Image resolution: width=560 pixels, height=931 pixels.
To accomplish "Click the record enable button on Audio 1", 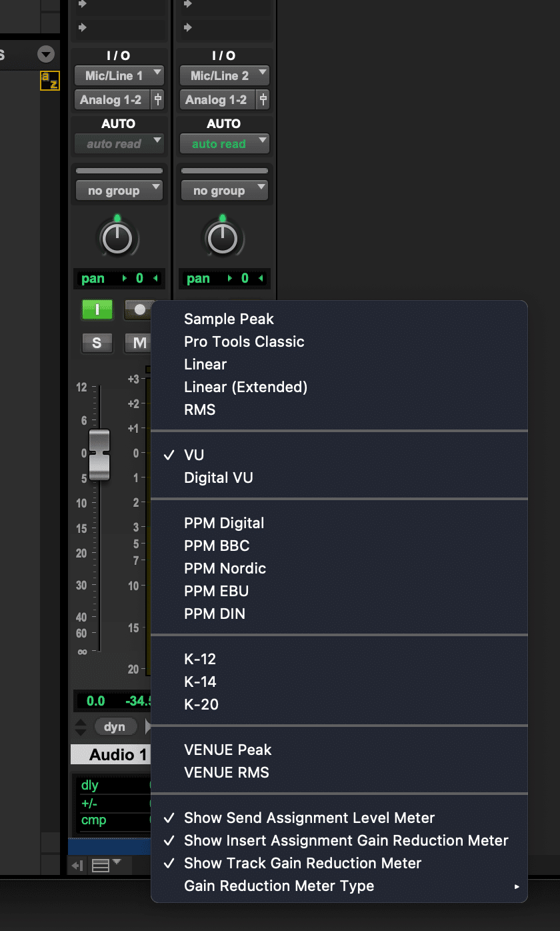I will 139,310.
